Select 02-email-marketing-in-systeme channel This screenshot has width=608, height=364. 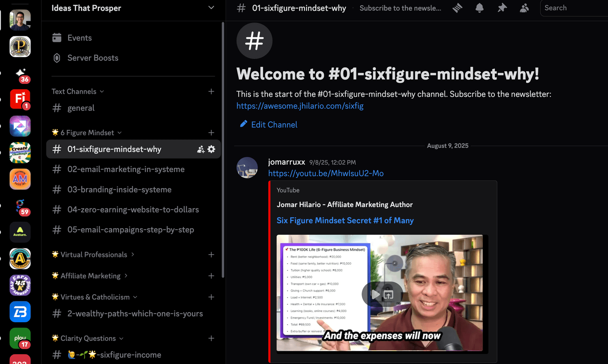[x=133, y=169]
